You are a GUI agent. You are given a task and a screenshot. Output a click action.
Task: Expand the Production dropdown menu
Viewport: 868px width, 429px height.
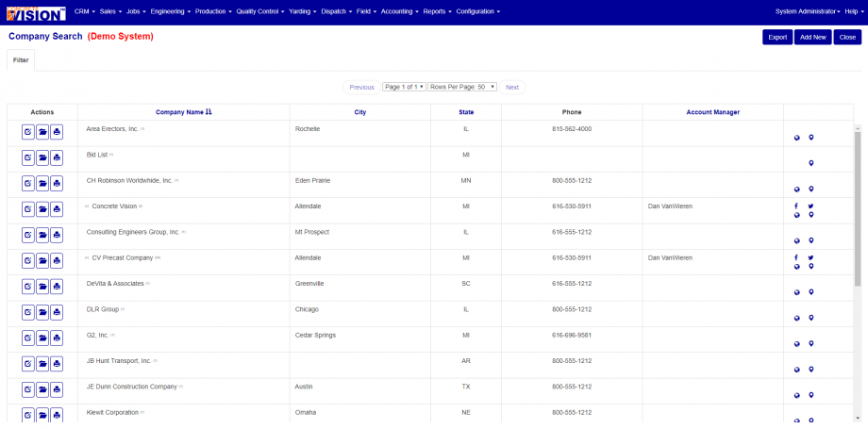(213, 11)
